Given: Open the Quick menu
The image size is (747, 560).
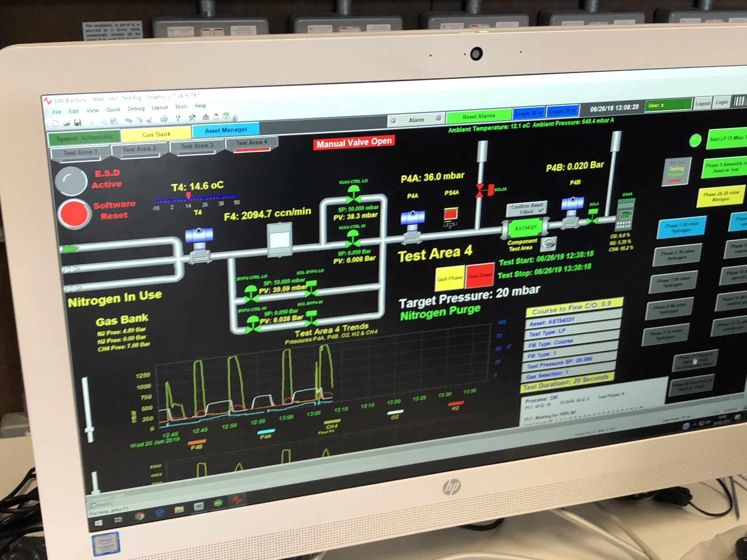Looking at the screenshot, I should click(x=113, y=109).
